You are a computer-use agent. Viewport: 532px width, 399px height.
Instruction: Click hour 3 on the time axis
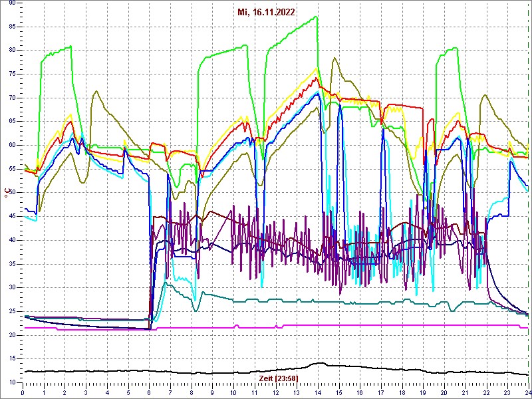86,393
